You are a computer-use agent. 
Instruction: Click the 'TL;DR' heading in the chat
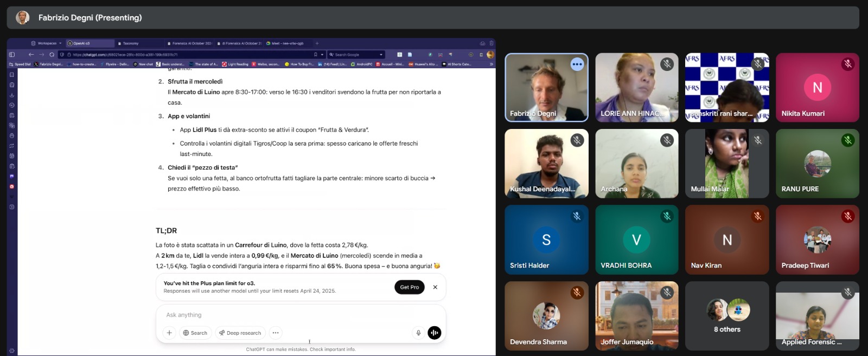[166, 231]
